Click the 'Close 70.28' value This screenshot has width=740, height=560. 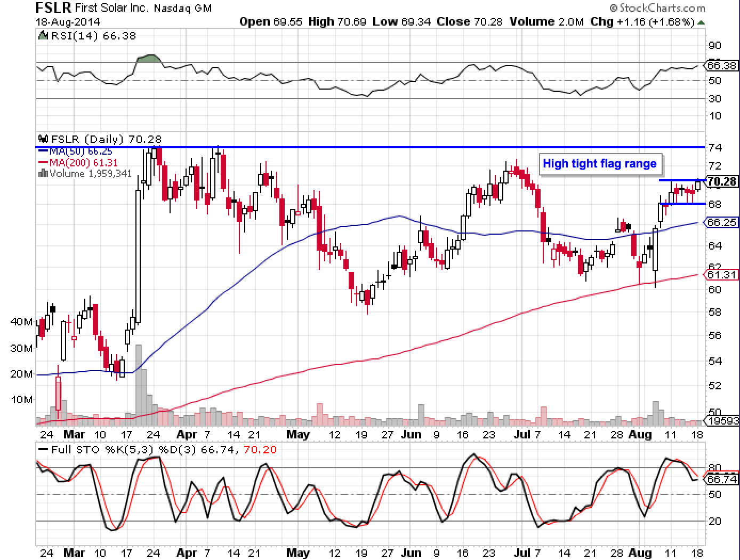[470, 22]
